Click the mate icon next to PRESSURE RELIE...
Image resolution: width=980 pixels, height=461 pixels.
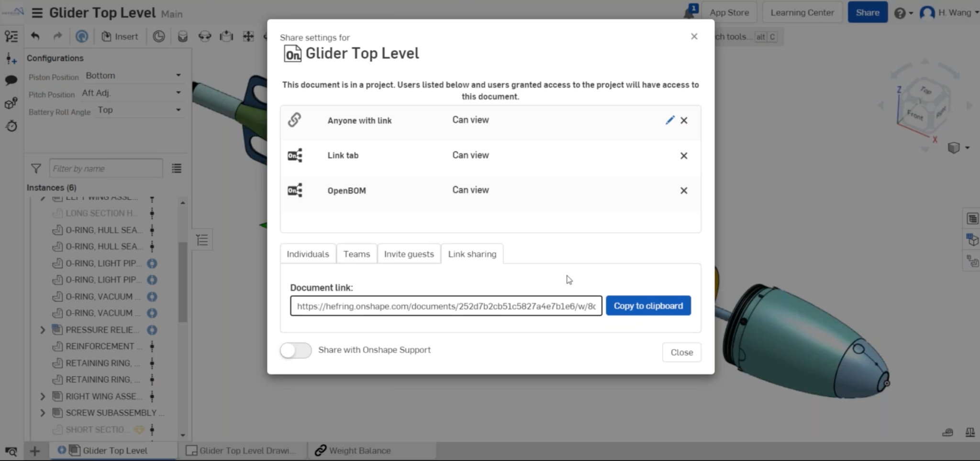(x=152, y=330)
